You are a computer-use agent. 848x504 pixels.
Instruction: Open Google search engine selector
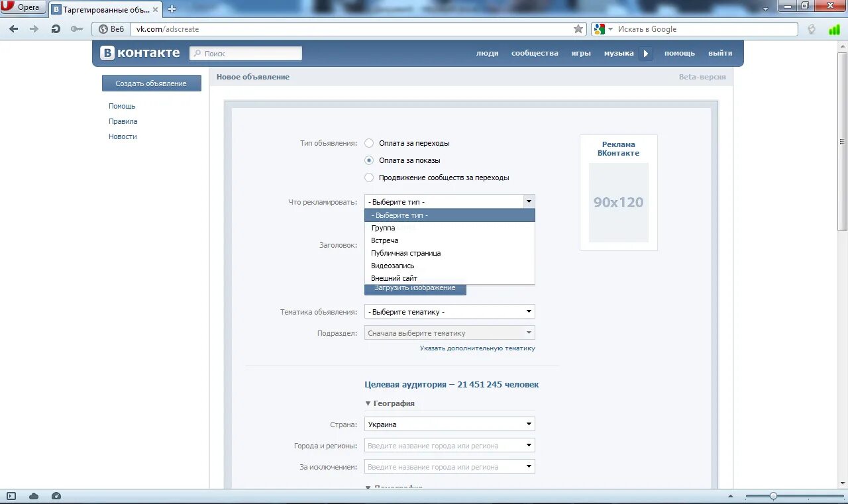click(604, 29)
